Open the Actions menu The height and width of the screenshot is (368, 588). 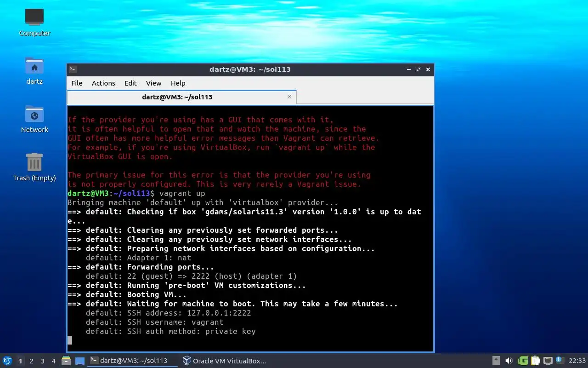tap(103, 83)
